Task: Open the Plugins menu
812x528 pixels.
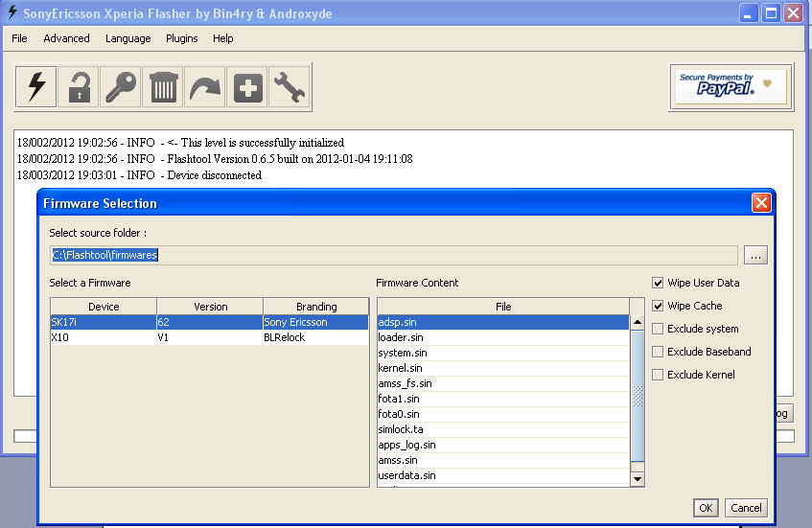Action: [x=182, y=38]
